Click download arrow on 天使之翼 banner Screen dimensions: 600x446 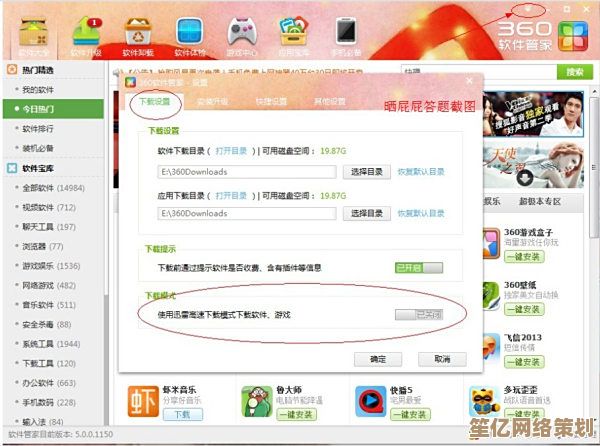click(x=525, y=178)
